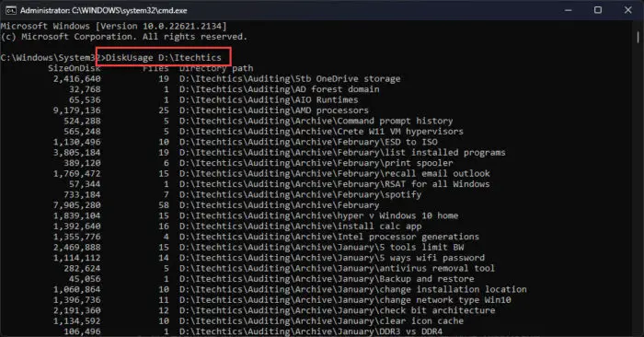644x337 pixels.
Task: Click the 'hyper v Windows 10 home' path row
Action: pyautogui.click(x=318, y=215)
